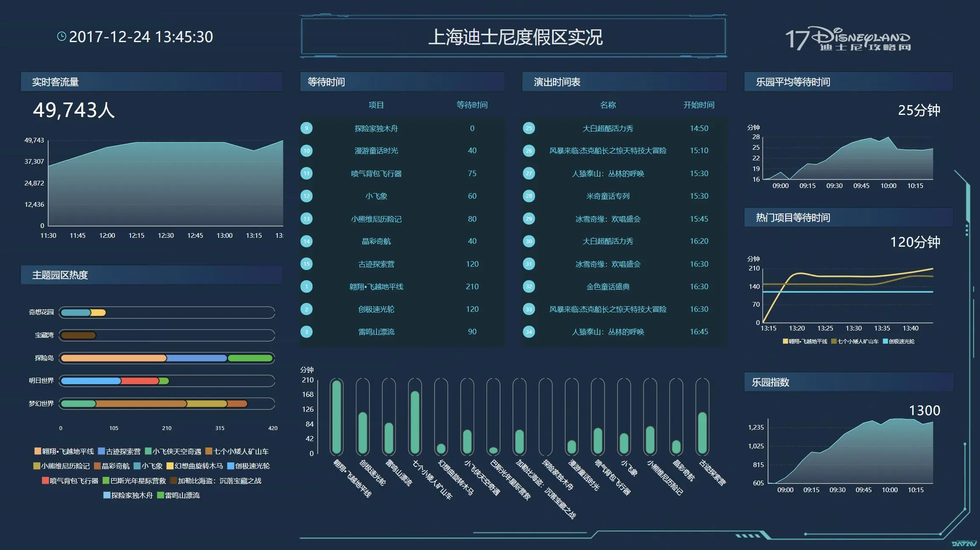
Task: Click the number 1 badge for 翱翔•飞越地平线
Action: click(306, 286)
